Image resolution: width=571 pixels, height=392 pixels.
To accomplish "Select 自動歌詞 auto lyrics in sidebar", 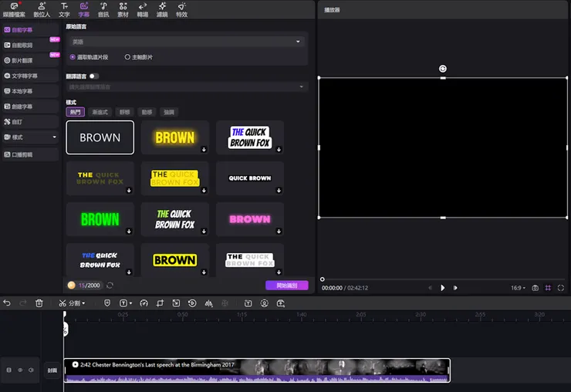I will tap(30, 46).
